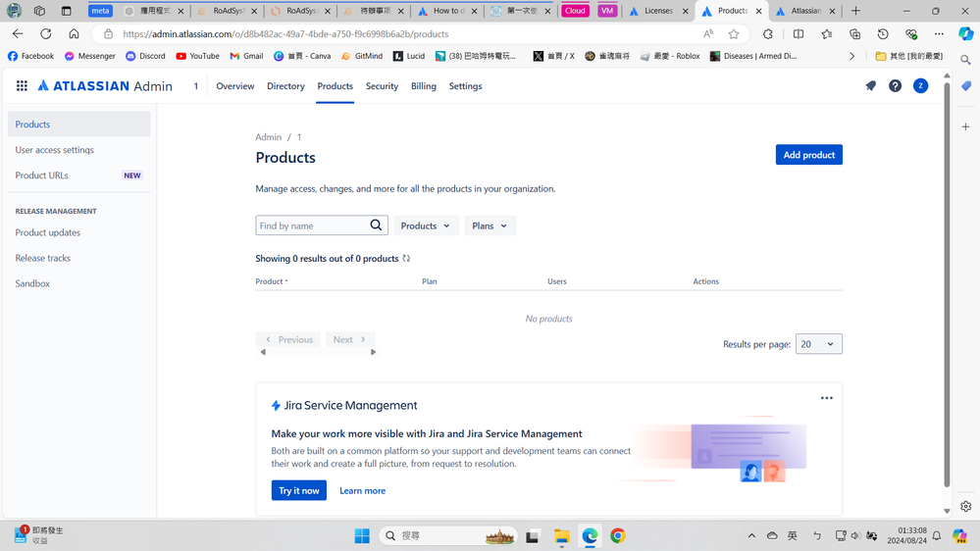The height and width of the screenshot is (551, 980).
Task: Open Product updates in sidebar
Action: (x=79, y=232)
